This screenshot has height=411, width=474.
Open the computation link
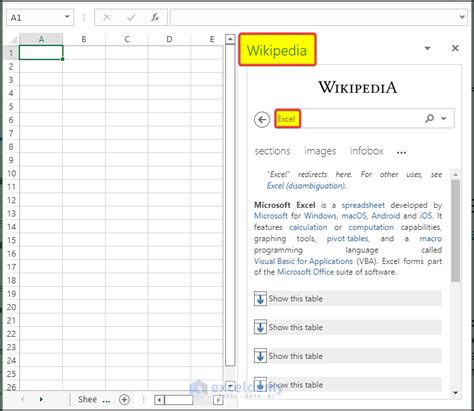click(x=371, y=227)
